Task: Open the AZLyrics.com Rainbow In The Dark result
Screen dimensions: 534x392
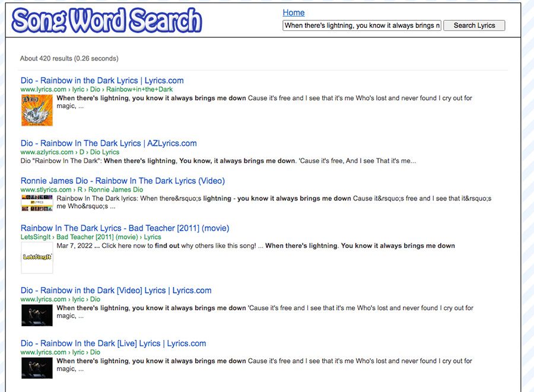Action: pyautogui.click(x=109, y=143)
